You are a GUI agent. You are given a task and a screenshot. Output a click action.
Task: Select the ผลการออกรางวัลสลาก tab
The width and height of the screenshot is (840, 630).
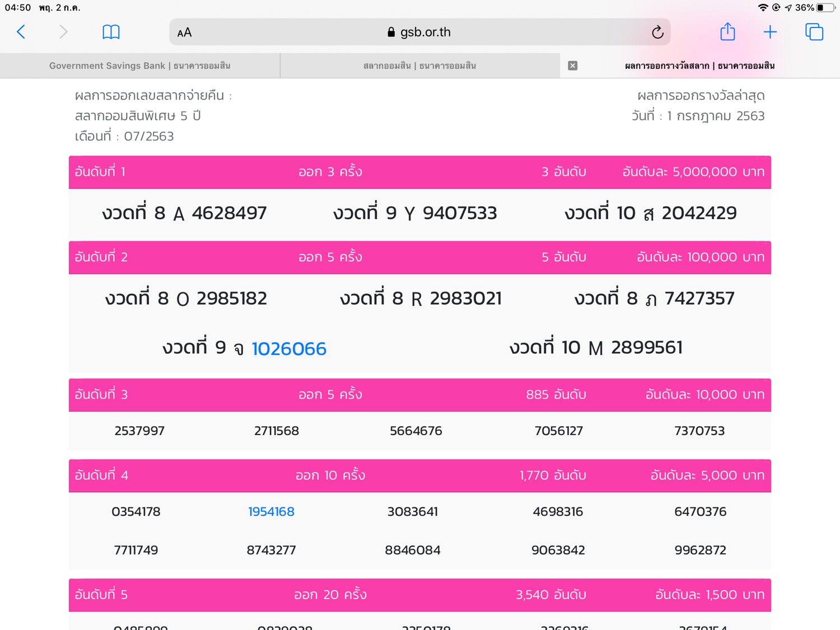(700, 66)
